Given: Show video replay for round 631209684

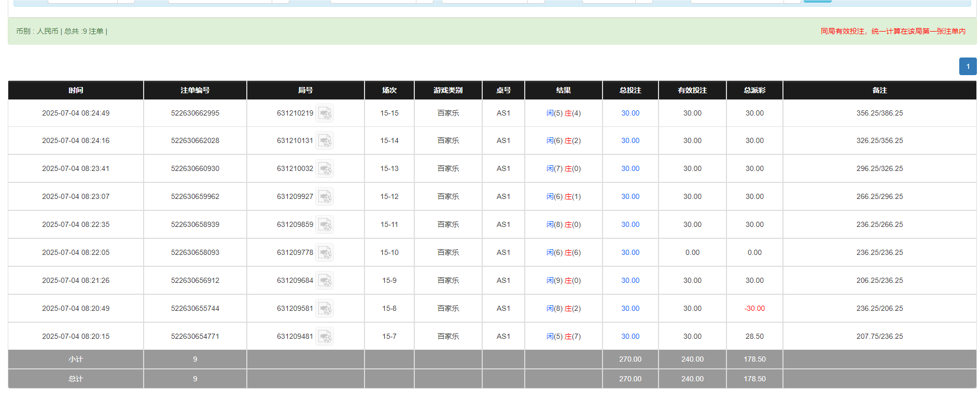Looking at the screenshot, I should tap(325, 281).
